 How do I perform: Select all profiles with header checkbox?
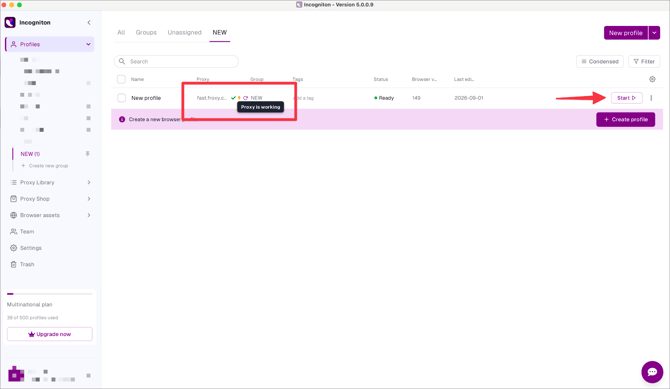click(x=121, y=79)
